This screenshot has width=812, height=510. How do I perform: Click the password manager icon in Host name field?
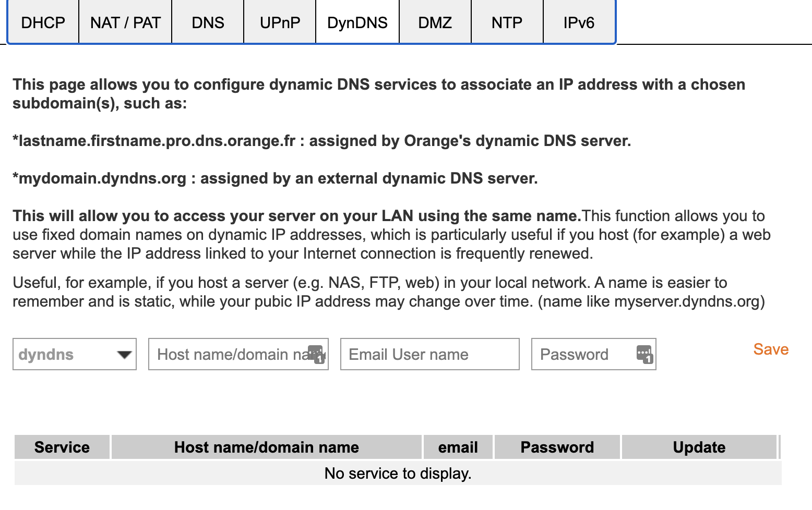(x=317, y=354)
